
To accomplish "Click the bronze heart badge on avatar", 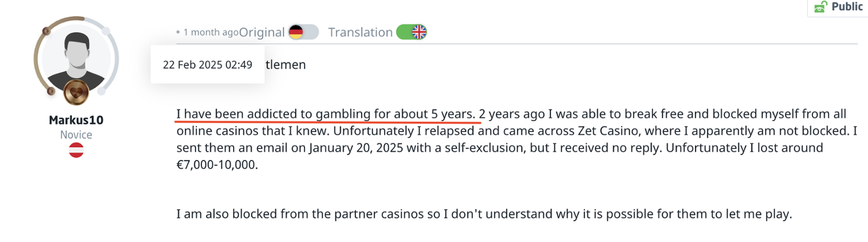I will point(75,92).
